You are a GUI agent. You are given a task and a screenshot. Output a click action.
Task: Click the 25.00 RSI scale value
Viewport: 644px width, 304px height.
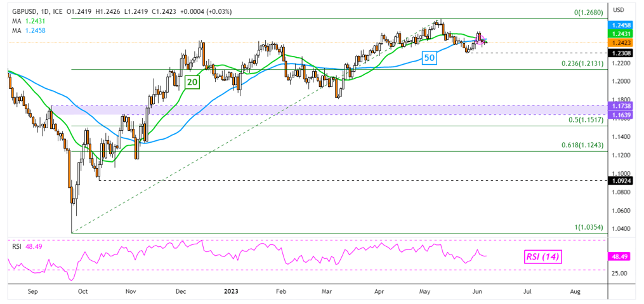click(620, 273)
